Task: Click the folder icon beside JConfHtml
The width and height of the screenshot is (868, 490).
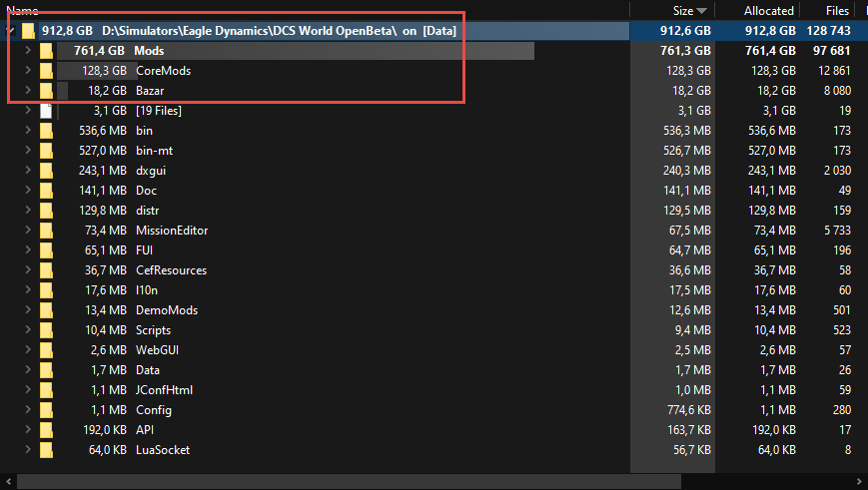Action: (x=47, y=390)
